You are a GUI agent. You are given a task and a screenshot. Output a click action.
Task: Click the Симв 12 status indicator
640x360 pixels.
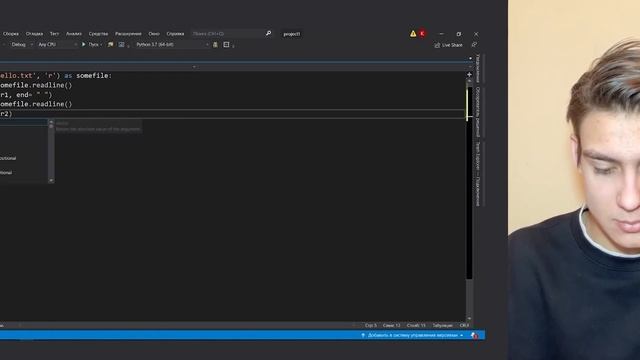coord(391,325)
